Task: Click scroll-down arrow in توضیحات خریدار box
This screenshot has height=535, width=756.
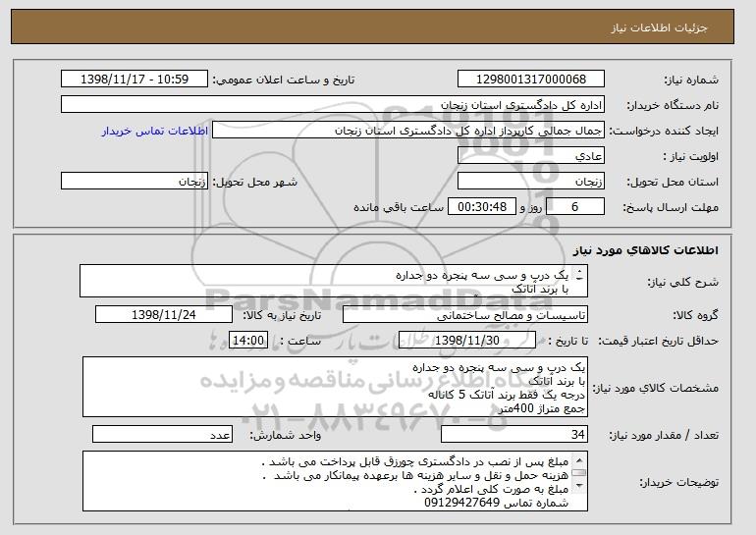Action: click(x=579, y=485)
